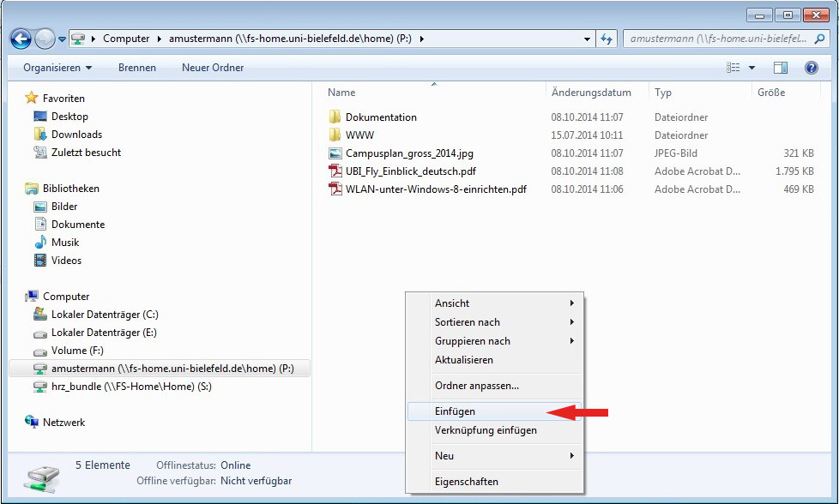
Task: Click Neuer Ordner button
Action: point(213,68)
